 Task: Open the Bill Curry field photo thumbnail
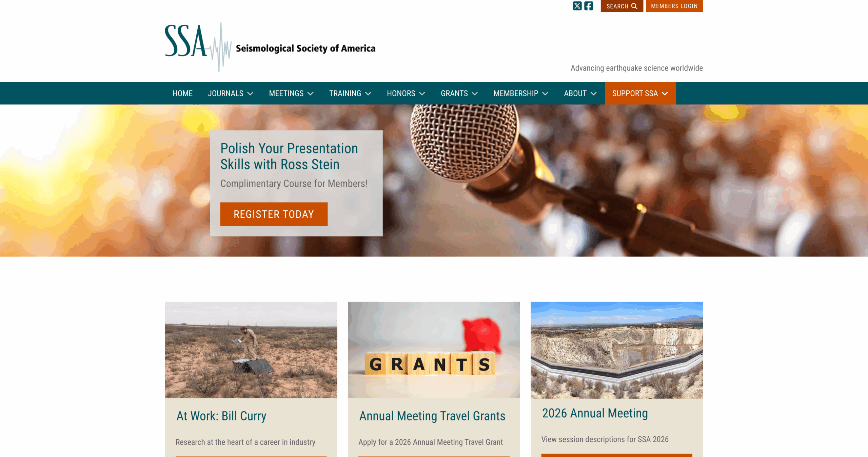(251, 350)
